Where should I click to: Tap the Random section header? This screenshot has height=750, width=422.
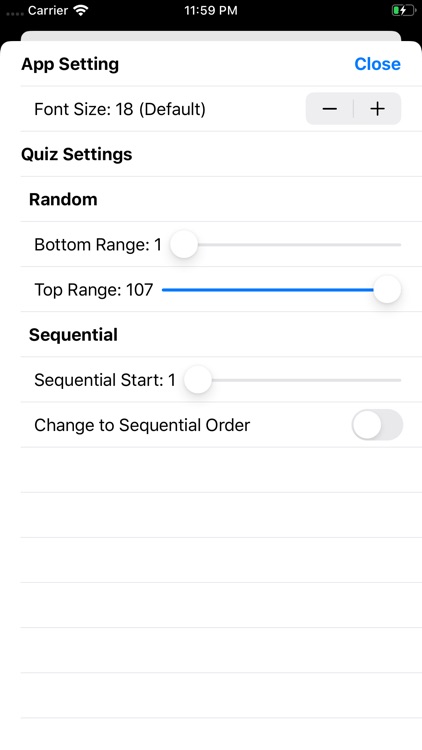tap(63, 199)
